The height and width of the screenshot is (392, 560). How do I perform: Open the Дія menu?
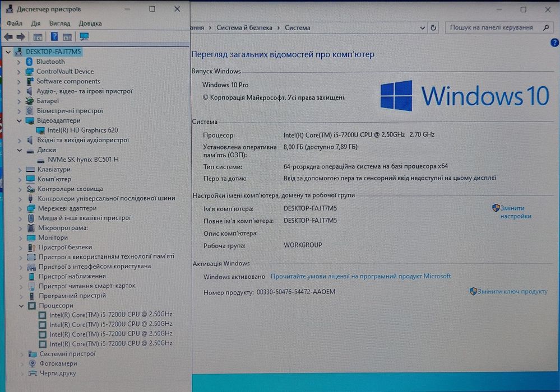pos(36,24)
